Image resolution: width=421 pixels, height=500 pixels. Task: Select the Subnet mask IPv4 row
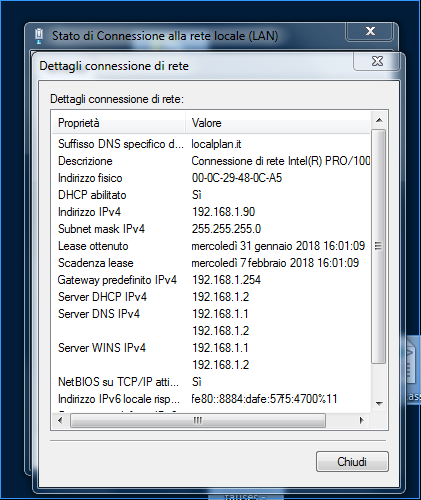[211, 229]
